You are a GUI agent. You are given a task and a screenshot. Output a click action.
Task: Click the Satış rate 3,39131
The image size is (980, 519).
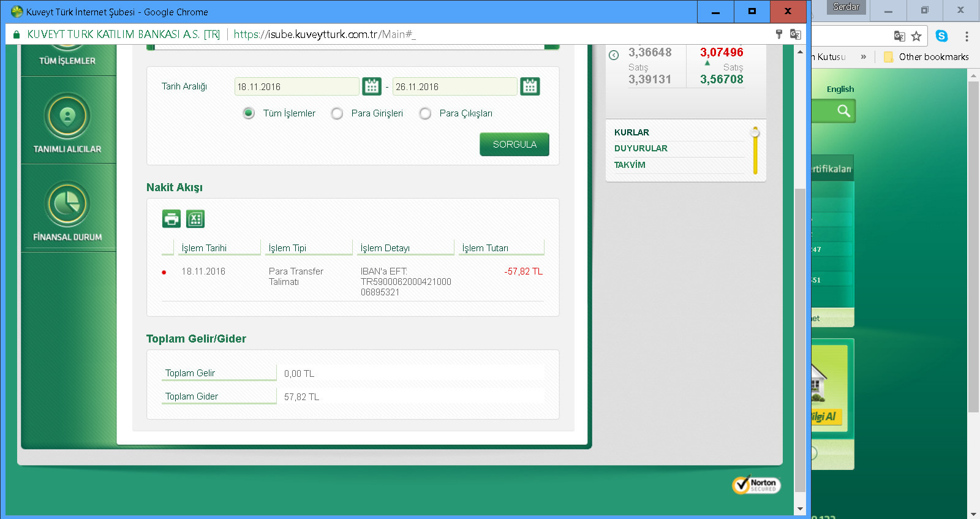(650, 80)
